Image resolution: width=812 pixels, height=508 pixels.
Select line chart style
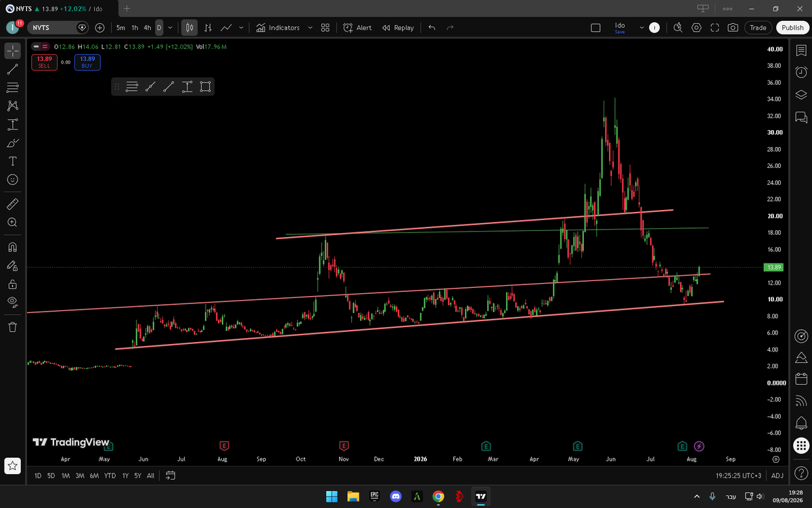pyautogui.click(x=227, y=28)
